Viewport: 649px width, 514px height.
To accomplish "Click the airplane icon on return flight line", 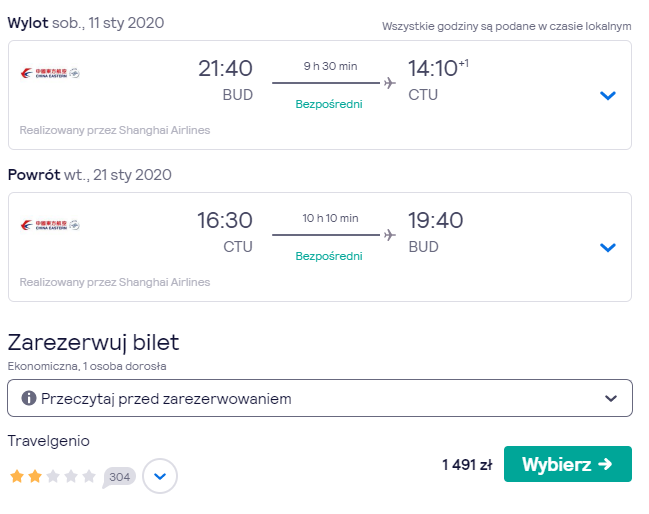I will [389, 235].
